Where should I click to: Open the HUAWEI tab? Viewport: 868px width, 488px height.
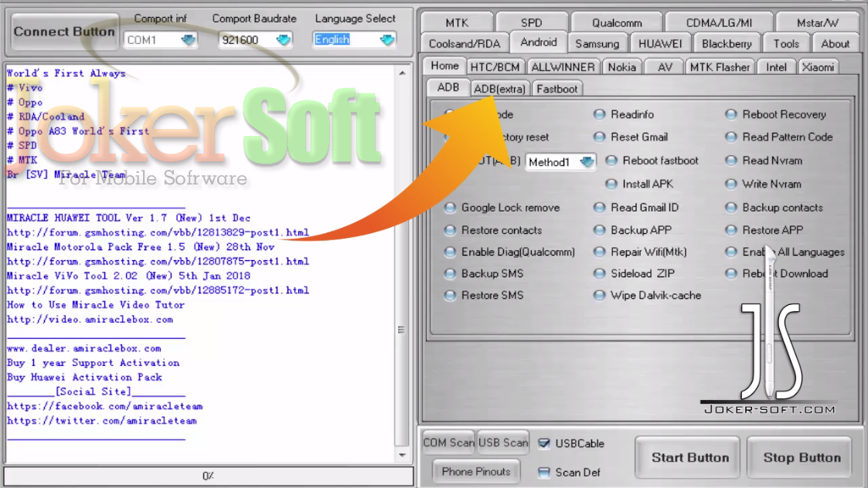[660, 44]
